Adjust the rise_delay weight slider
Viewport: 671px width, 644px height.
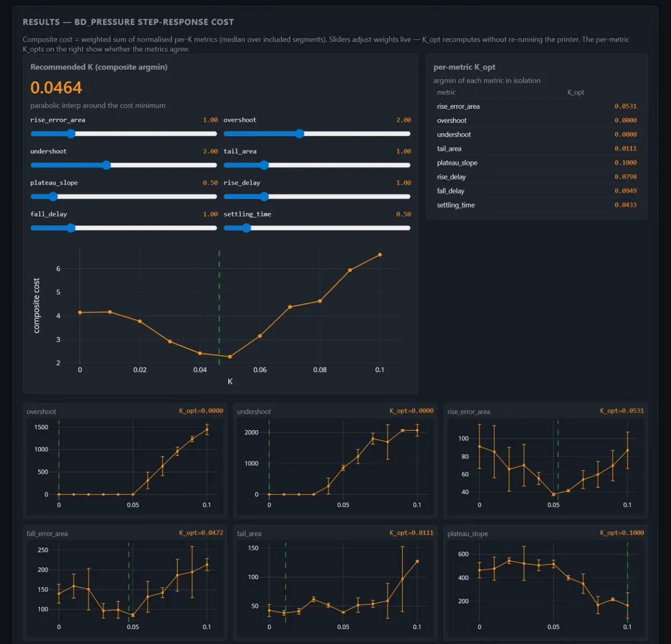(317, 196)
